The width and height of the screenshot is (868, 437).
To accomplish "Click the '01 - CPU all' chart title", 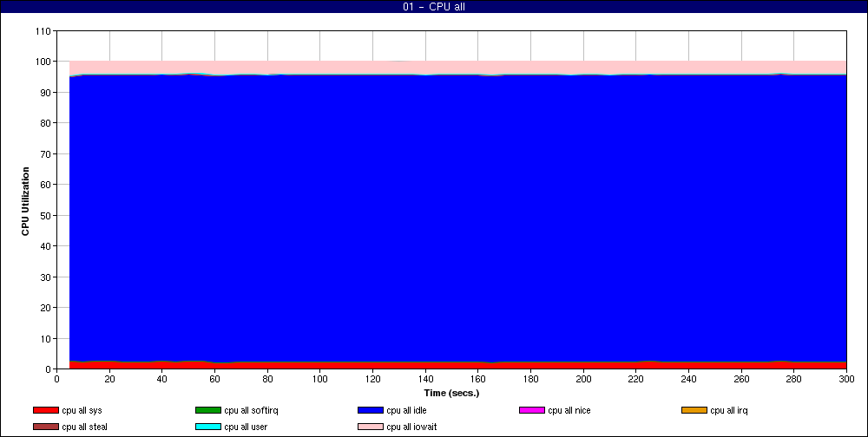I will 434,7.
